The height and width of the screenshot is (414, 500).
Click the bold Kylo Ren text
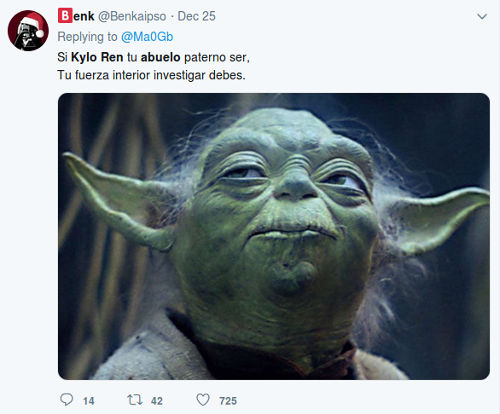(97, 57)
